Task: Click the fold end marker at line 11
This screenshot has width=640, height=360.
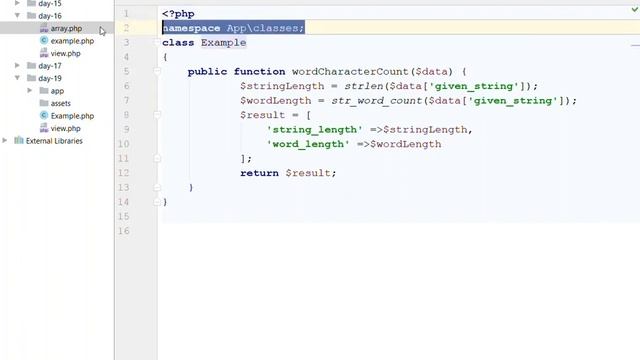Action: click(157, 158)
